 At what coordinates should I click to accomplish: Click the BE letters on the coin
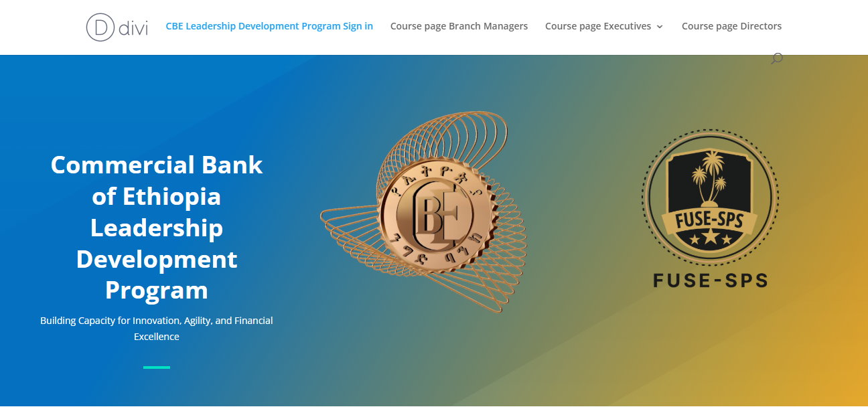[x=436, y=216]
